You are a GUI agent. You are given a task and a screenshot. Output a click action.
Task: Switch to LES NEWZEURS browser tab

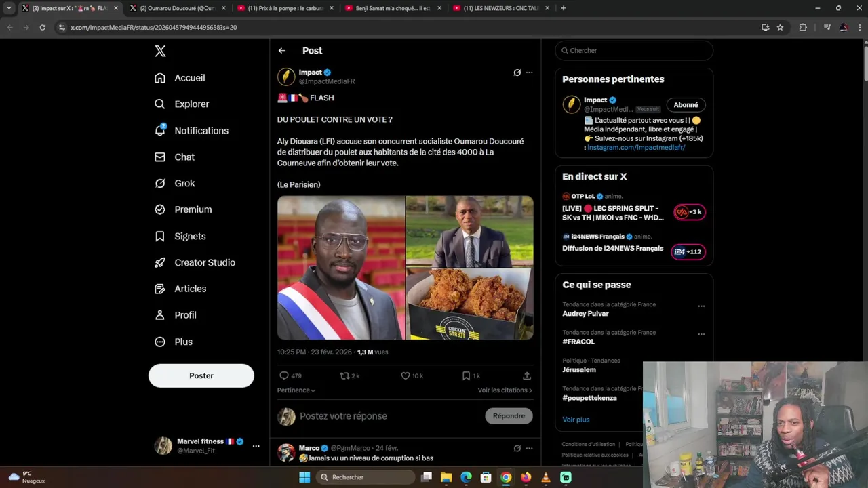501,8
